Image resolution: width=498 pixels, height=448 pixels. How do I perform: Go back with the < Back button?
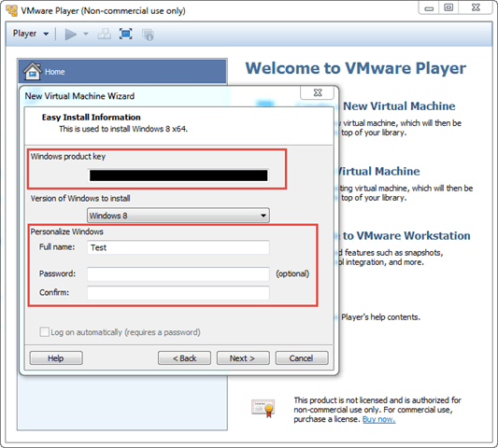[x=184, y=358]
